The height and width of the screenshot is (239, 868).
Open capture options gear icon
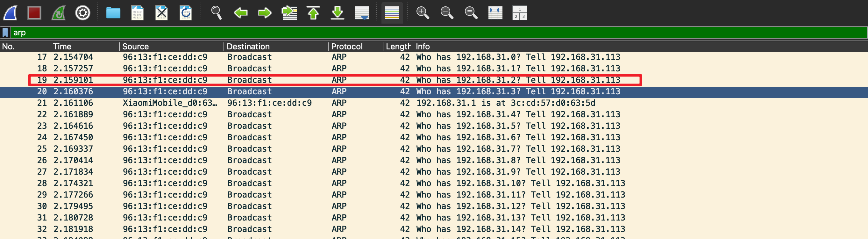[x=82, y=13]
